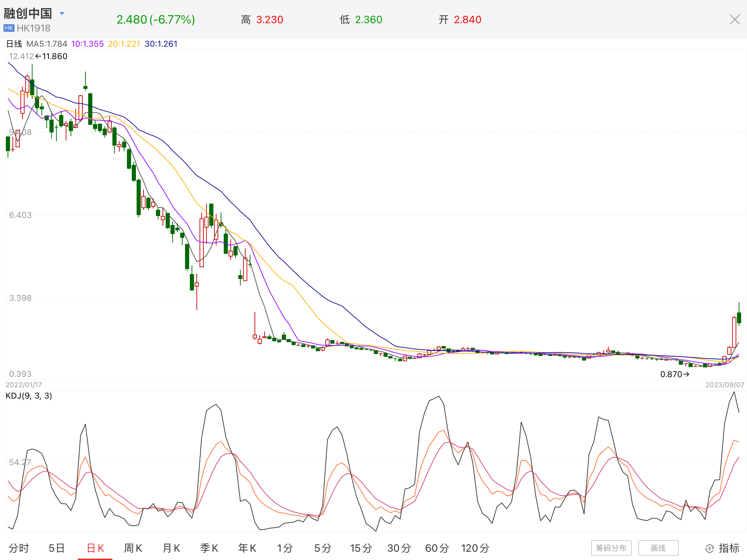The width and height of the screenshot is (747, 560).
Task: Click the KDJ(9, 3, 3) indicator label
Action: [x=29, y=396]
